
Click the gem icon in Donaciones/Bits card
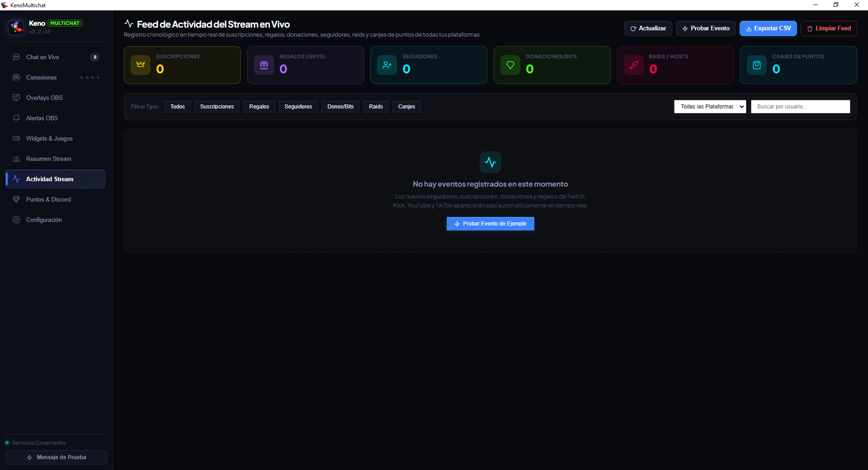(x=510, y=65)
